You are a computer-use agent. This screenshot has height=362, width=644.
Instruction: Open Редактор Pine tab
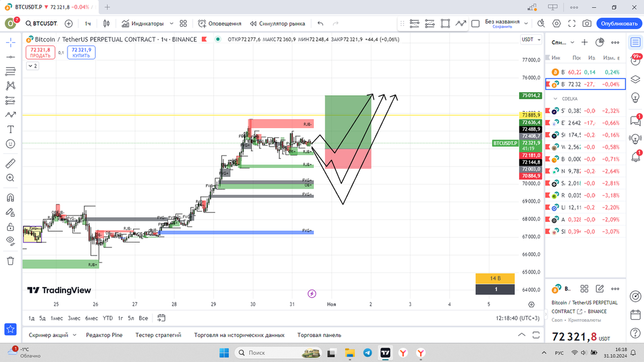[x=104, y=335]
